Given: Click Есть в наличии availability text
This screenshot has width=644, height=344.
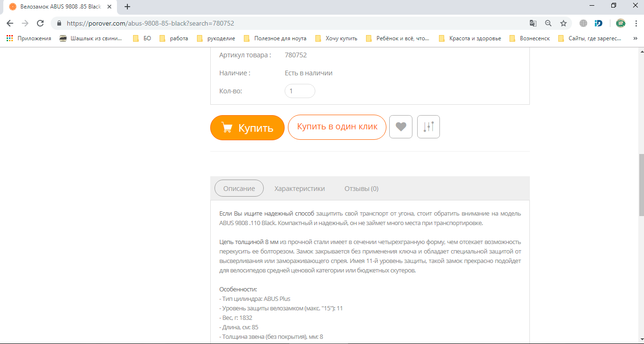Looking at the screenshot, I should 309,73.
